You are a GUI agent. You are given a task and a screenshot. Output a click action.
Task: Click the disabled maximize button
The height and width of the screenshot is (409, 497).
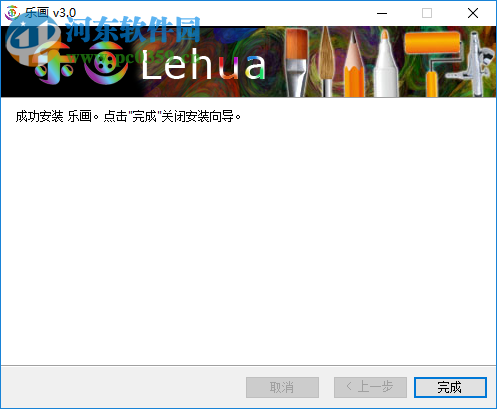[x=427, y=13]
